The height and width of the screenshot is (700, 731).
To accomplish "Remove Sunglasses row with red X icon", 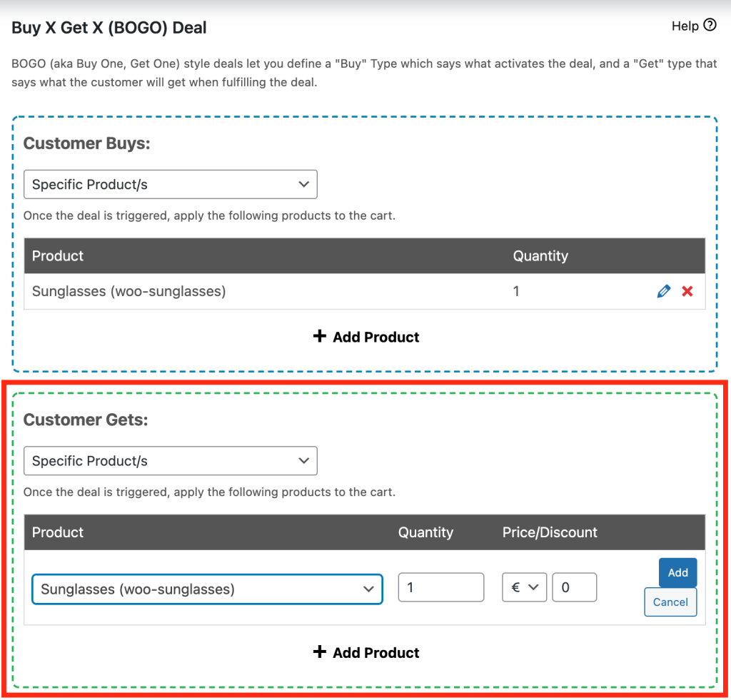I will [687, 291].
